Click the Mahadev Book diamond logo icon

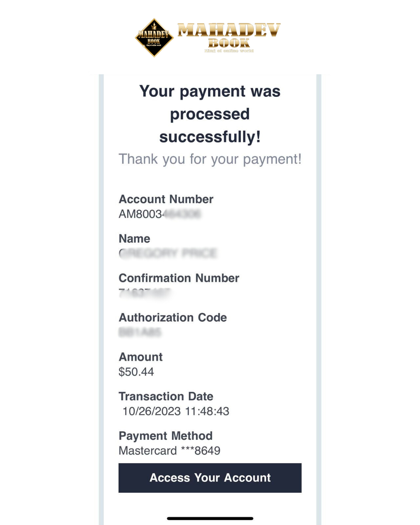(154, 38)
